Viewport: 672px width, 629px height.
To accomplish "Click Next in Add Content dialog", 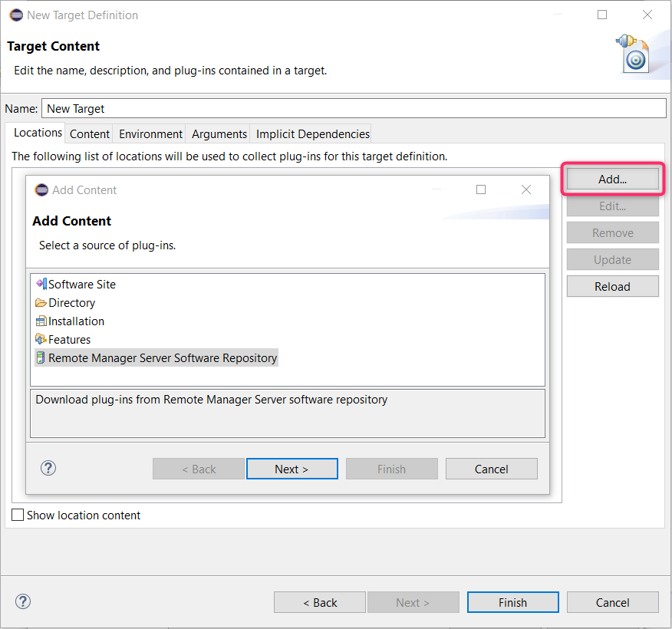I will [x=292, y=469].
